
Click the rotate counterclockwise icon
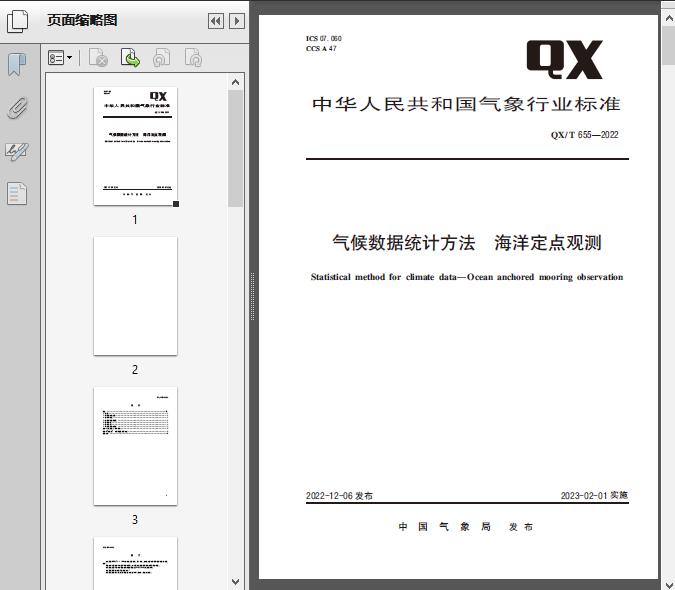click(x=161, y=58)
